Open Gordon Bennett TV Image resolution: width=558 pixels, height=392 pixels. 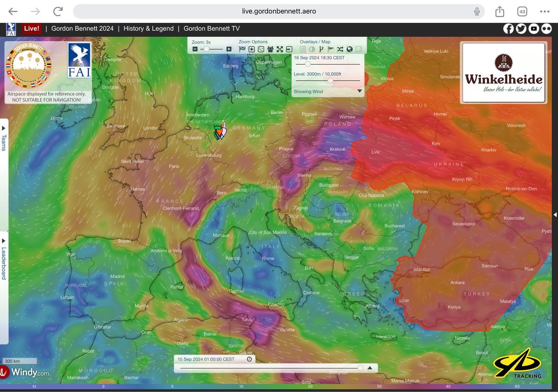(x=212, y=28)
